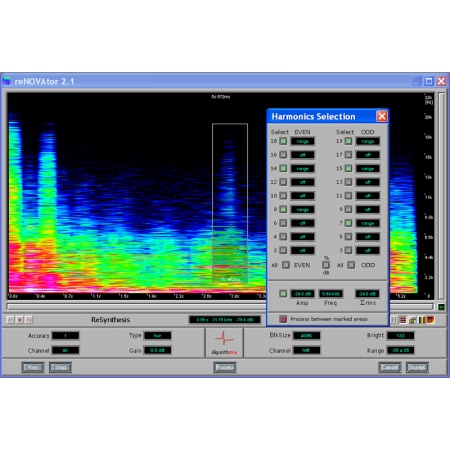
Task: Click the Cancel button
Action: click(390, 367)
